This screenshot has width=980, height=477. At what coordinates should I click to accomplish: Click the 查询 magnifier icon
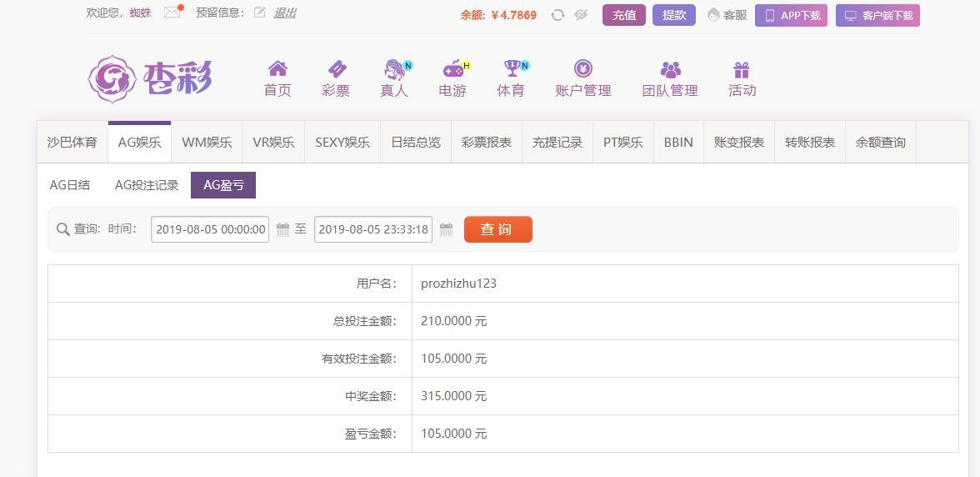62,229
